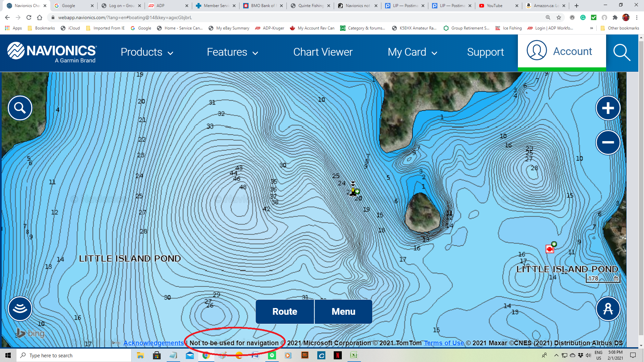644x362 pixels.
Task: Open the notifications action center
Action: point(633,355)
